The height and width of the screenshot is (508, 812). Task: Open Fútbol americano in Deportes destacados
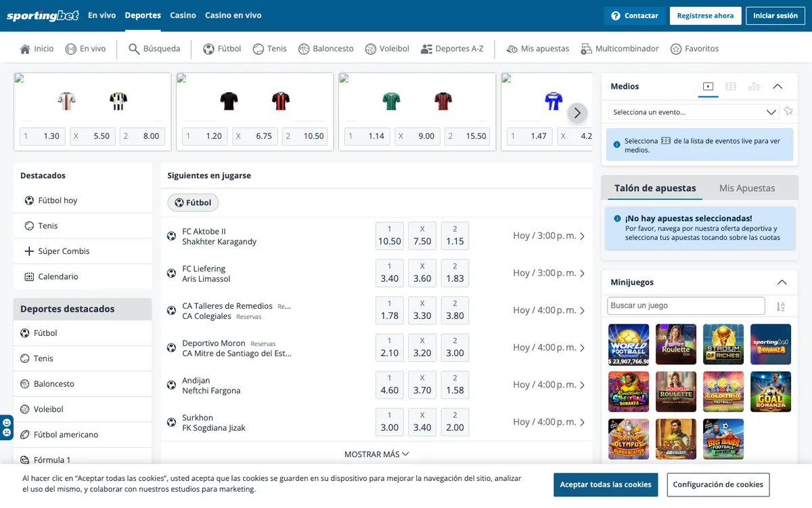click(82, 435)
